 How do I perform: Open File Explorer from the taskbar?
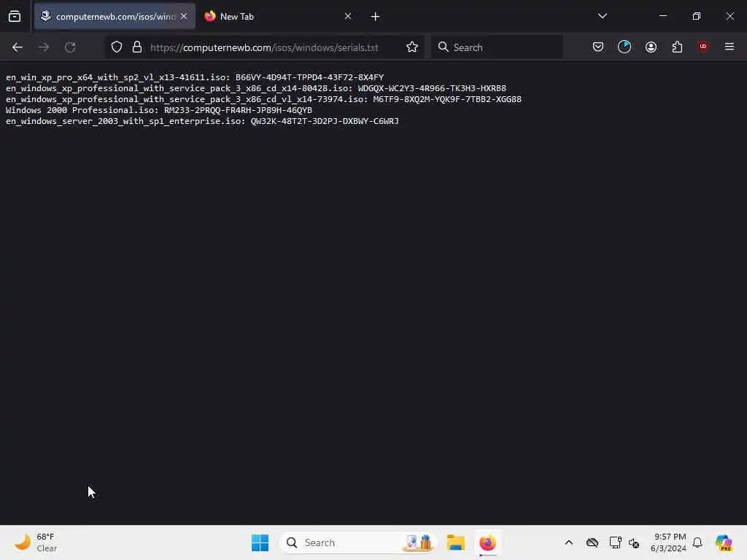click(456, 542)
